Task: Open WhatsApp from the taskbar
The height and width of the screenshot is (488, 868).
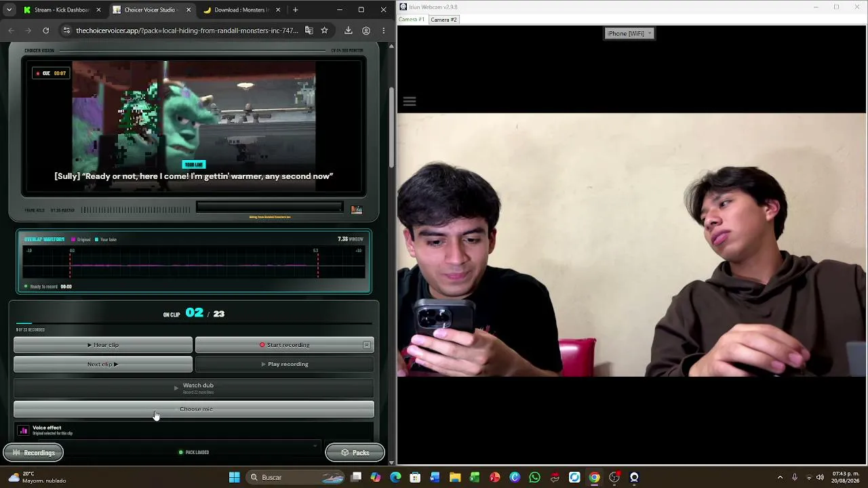Action: [x=534, y=477]
